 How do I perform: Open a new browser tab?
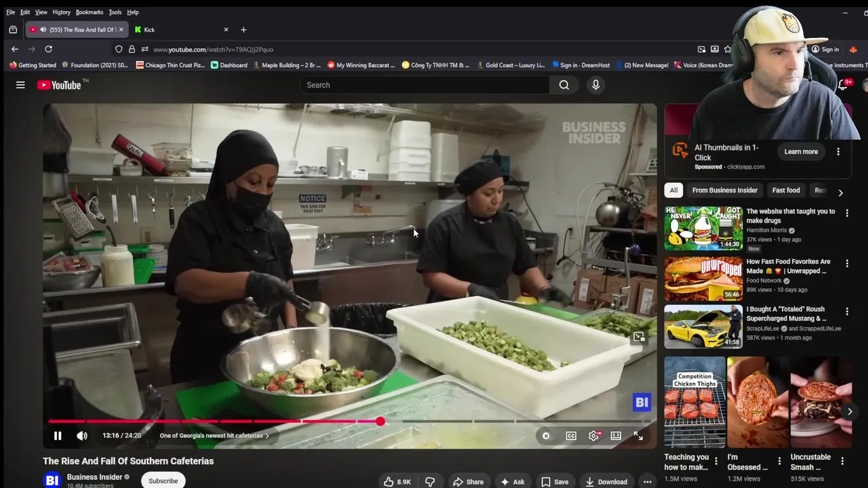point(243,30)
